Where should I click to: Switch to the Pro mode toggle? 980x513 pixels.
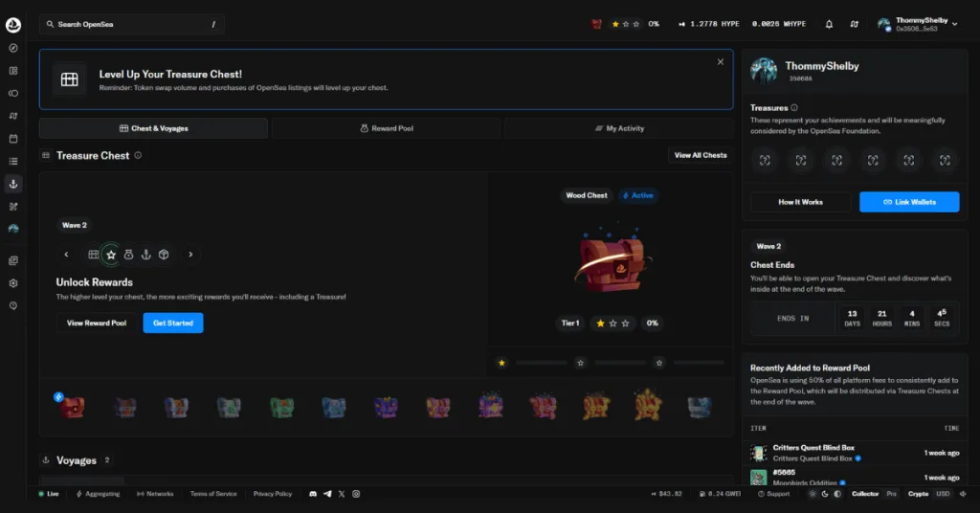[891, 494]
